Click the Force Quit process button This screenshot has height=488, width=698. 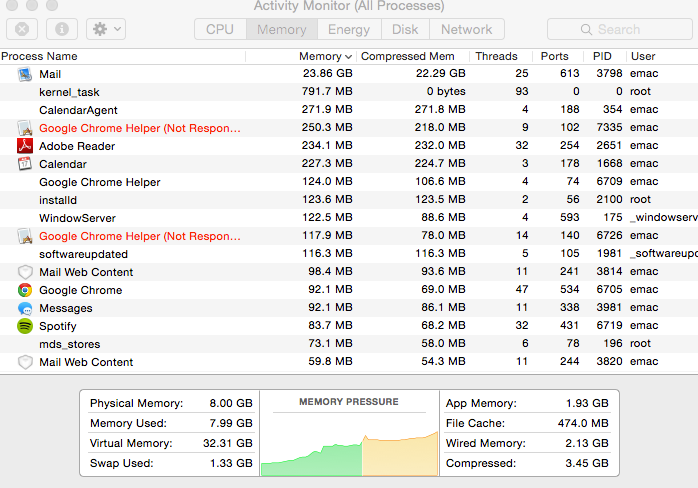tap(22, 29)
